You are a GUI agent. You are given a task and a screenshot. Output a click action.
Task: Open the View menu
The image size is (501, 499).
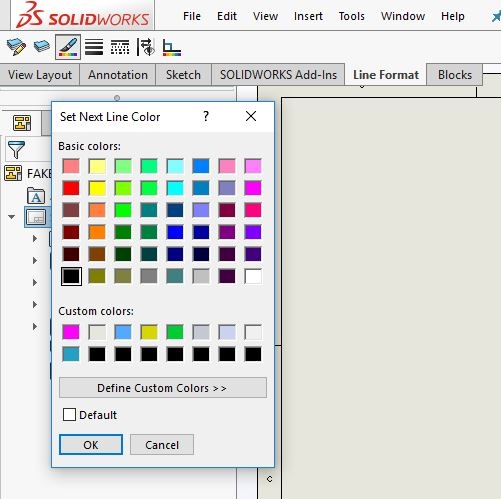[265, 16]
